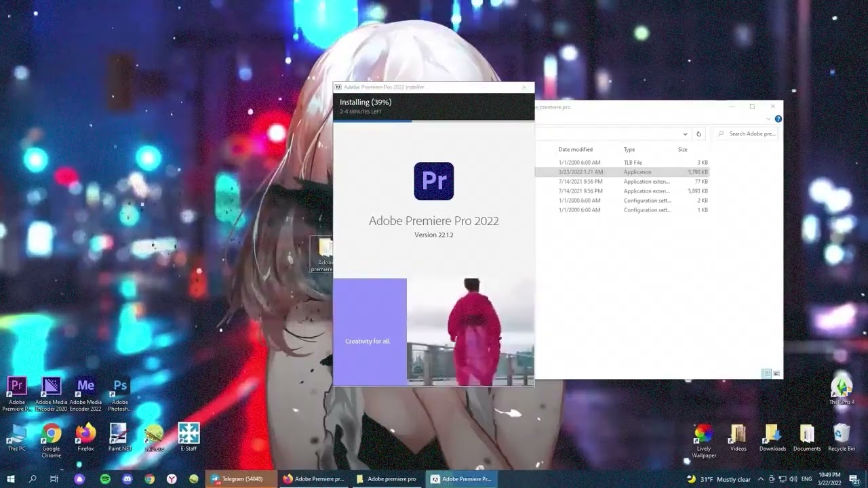Screen dimensions: 868x488
Task: Open Task View in taskbar
Action: point(54,479)
